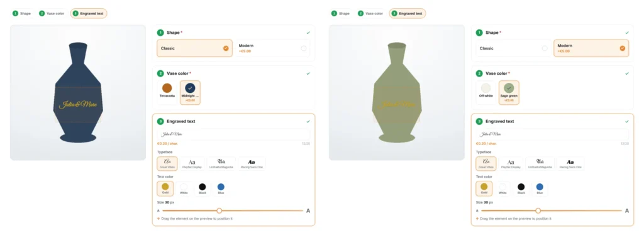644x236 pixels.
Task: Pick Playfair Display typeface in right panel
Action: click(x=511, y=163)
